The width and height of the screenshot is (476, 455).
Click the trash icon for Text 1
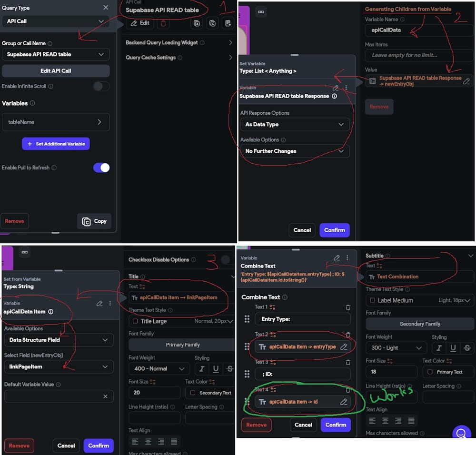348,307
